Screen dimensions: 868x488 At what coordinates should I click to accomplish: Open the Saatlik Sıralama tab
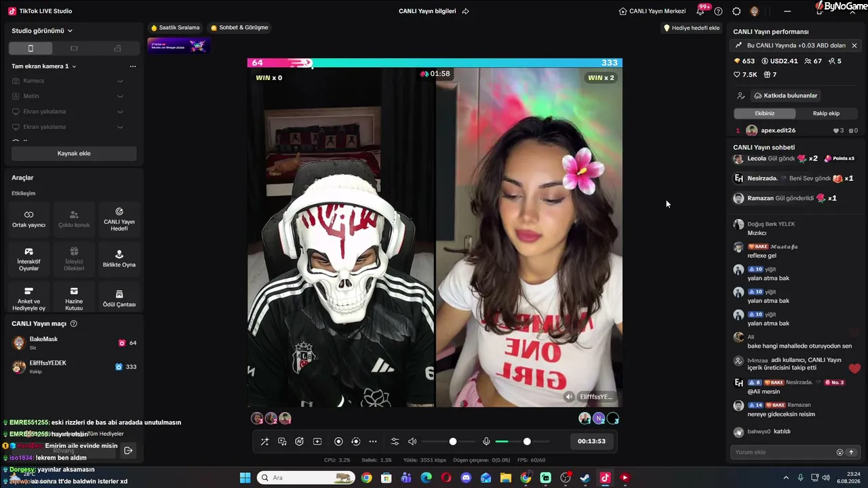(x=176, y=28)
